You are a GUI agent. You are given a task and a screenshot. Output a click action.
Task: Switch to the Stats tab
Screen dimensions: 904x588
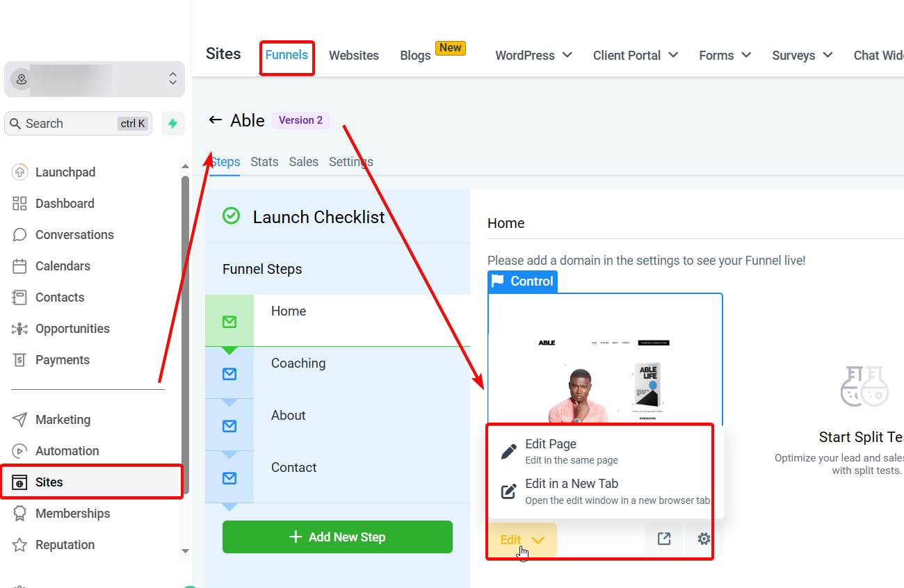point(264,162)
